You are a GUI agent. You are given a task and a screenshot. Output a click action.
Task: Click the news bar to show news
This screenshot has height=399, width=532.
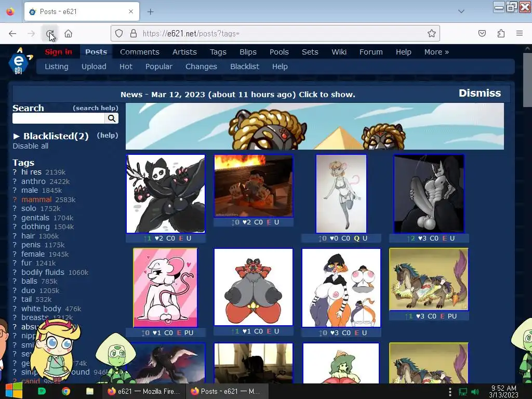point(238,95)
